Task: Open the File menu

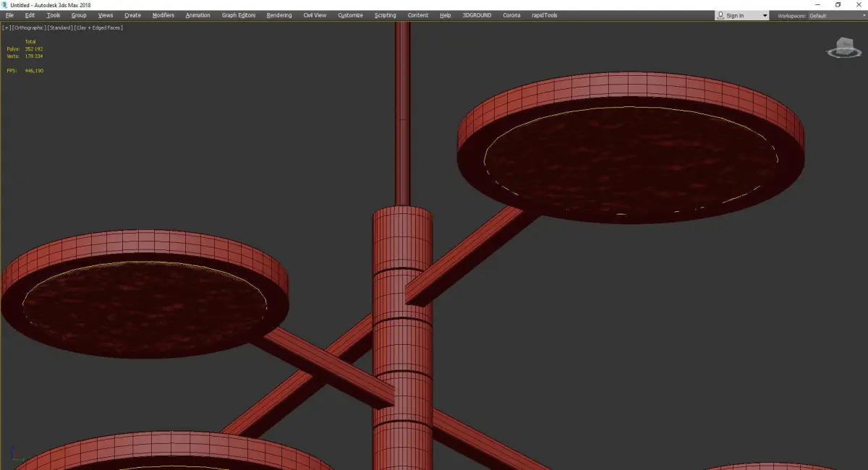Action: coord(9,15)
